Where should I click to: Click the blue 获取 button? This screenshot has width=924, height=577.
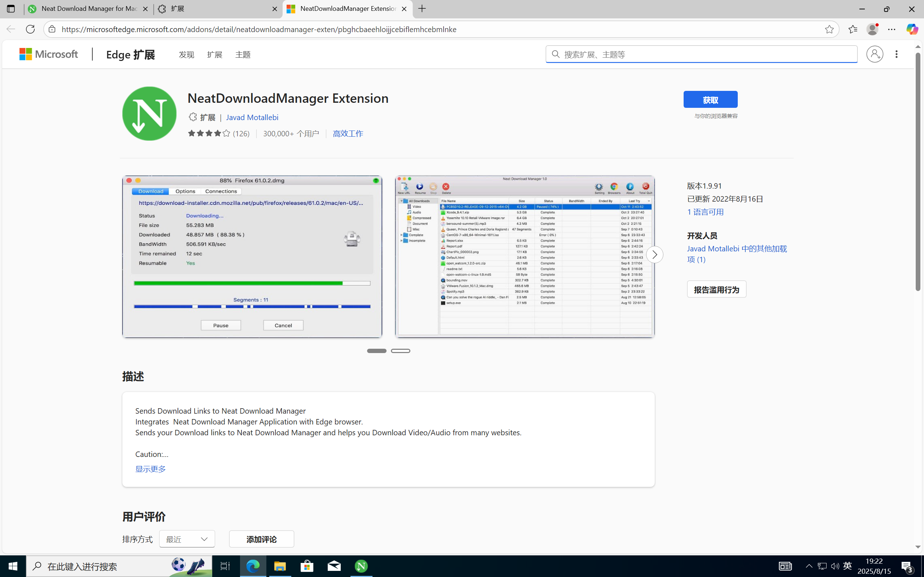(x=710, y=100)
